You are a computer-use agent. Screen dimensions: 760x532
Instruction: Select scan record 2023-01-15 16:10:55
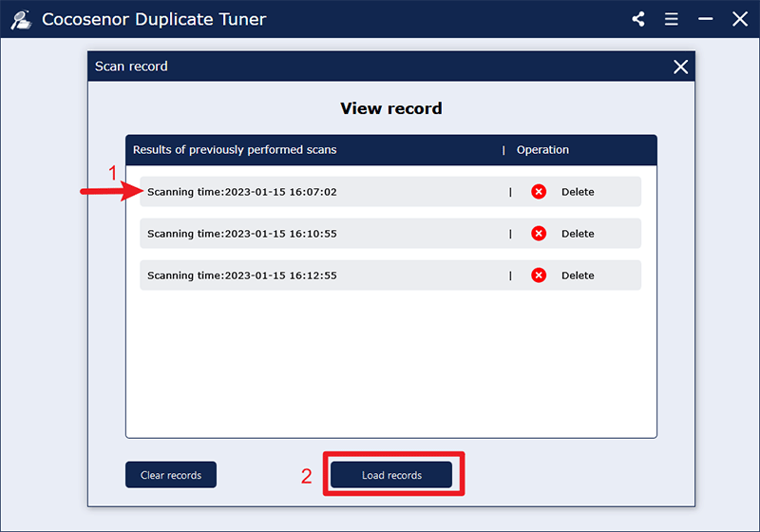[x=390, y=234]
